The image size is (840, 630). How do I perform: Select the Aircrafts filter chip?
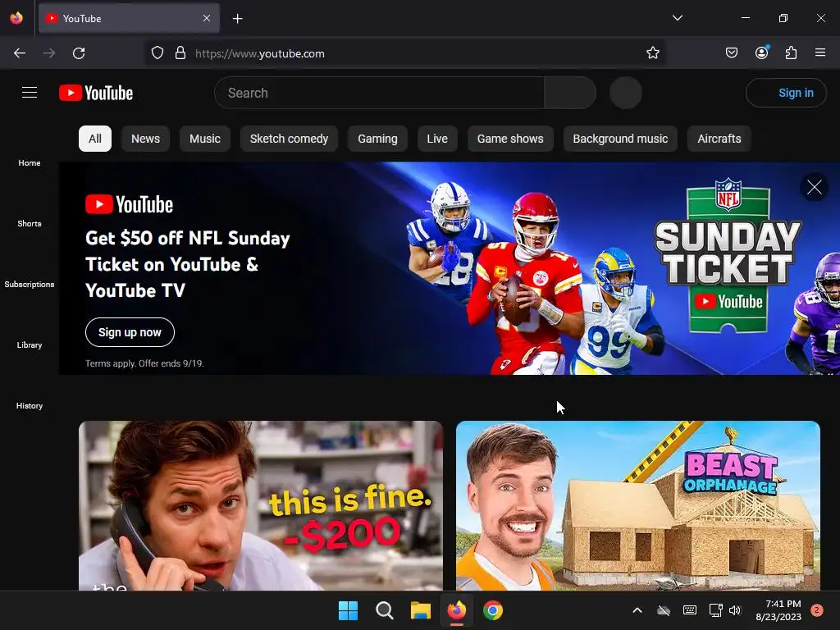pos(719,139)
